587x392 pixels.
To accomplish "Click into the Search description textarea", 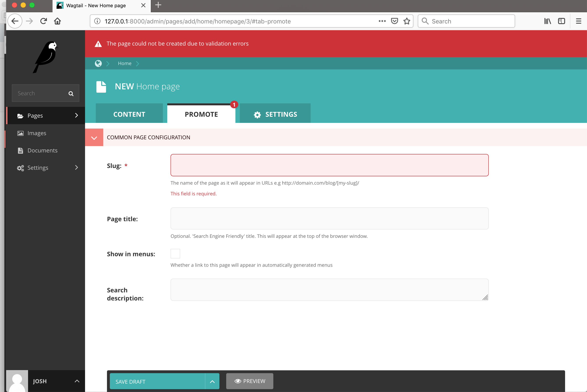I will point(329,290).
